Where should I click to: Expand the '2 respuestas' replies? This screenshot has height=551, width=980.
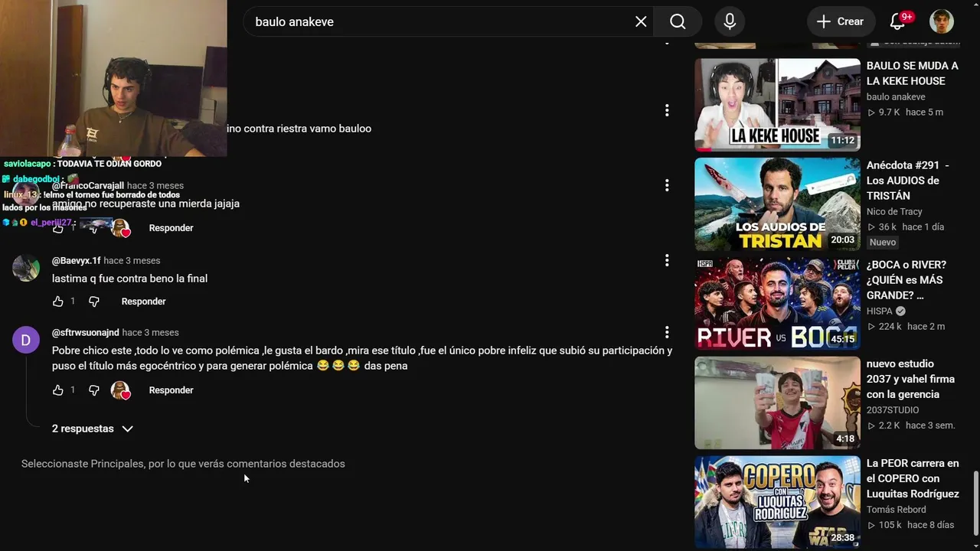point(93,429)
